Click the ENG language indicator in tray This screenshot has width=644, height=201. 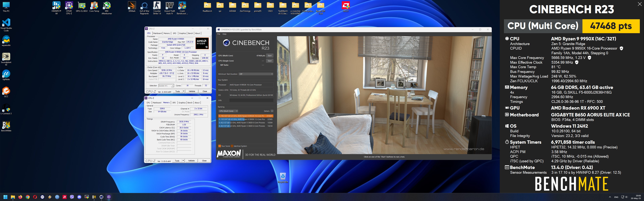pyautogui.click(x=616, y=197)
